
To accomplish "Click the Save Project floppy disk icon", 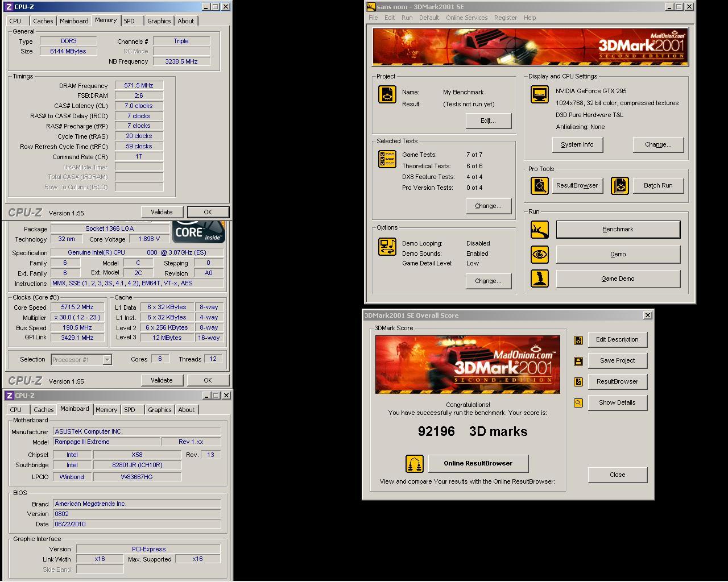I will (578, 361).
